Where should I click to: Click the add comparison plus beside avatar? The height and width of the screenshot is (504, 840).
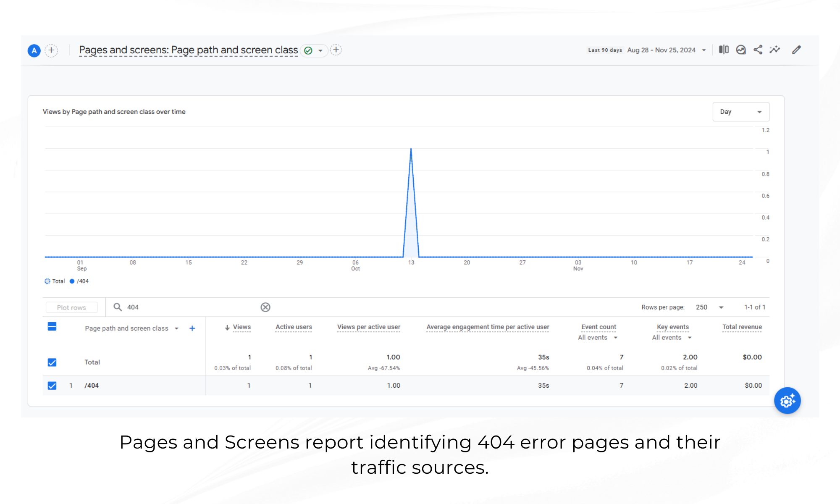[51, 50]
